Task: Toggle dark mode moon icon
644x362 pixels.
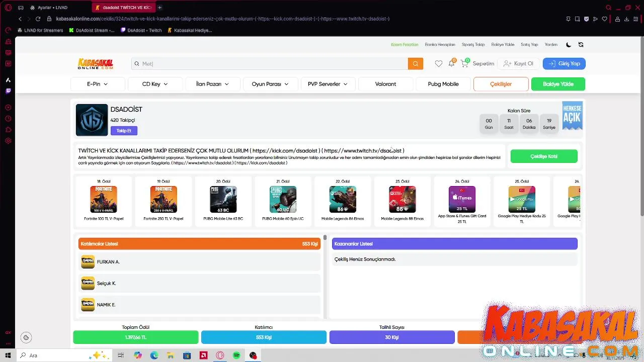Action: pyautogui.click(x=569, y=45)
